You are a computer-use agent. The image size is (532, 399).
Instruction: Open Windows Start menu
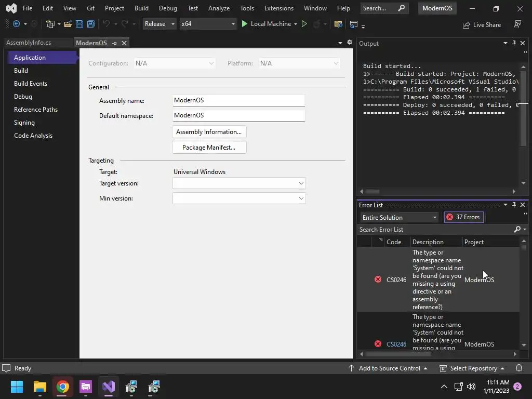[17, 387]
